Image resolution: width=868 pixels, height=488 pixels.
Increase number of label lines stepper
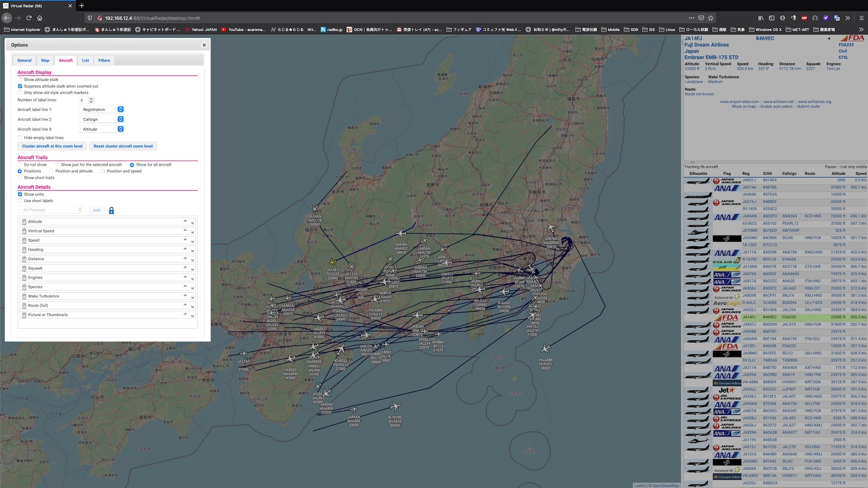[91, 99]
